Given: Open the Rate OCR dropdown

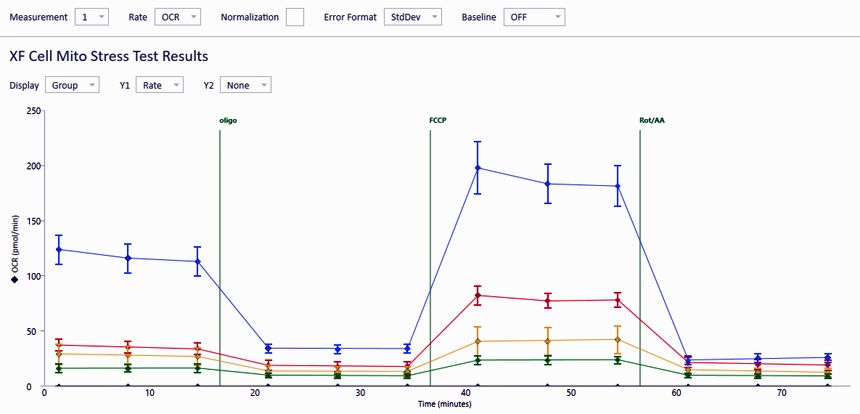Looking at the screenshot, I should click(179, 17).
